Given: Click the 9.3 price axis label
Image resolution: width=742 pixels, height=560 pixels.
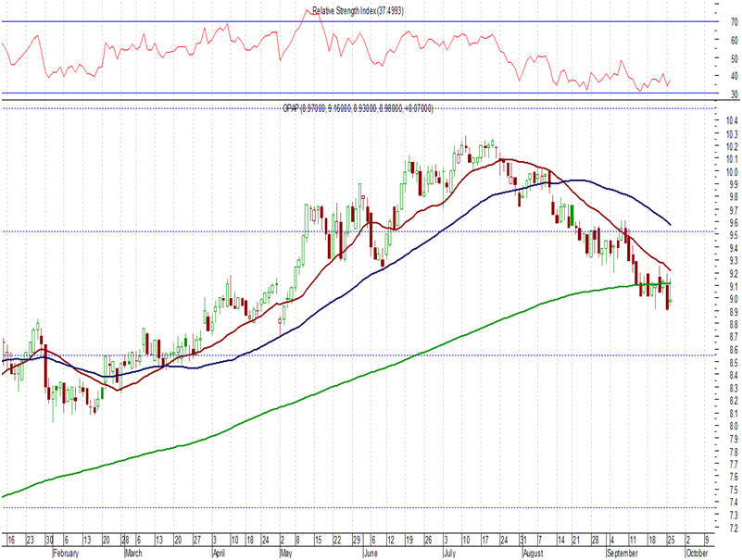Looking at the screenshot, I should 734,261.
